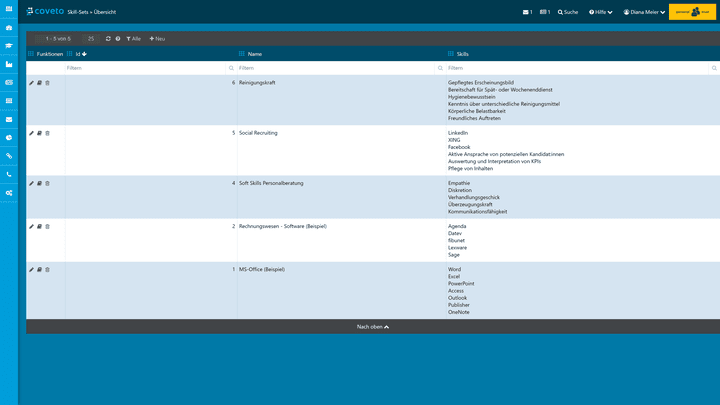This screenshot has height=405, width=720.
Task: Open the mail icon in sidebar
Action: [9, 119]
